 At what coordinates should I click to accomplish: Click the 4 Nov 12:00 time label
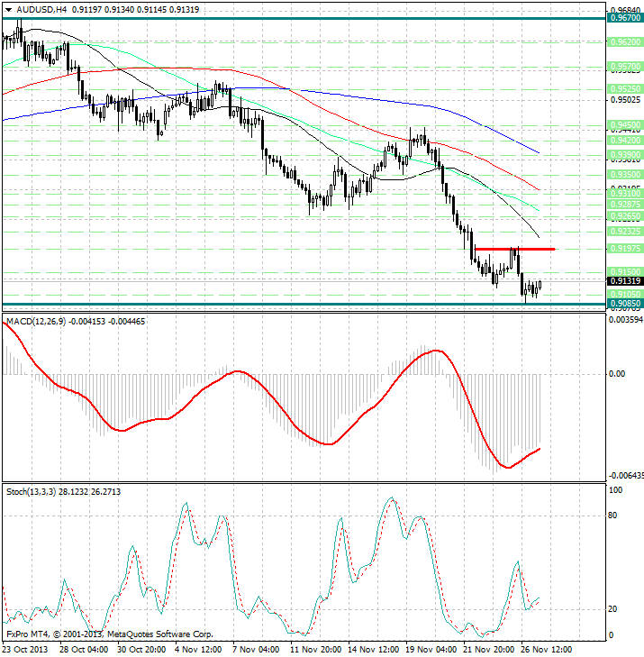coord(198,650)
